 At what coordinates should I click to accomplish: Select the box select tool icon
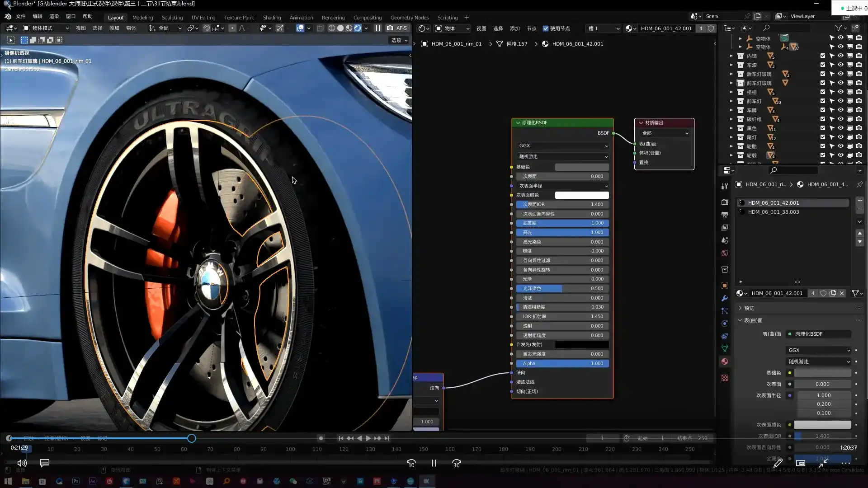[x=24, y=40]
